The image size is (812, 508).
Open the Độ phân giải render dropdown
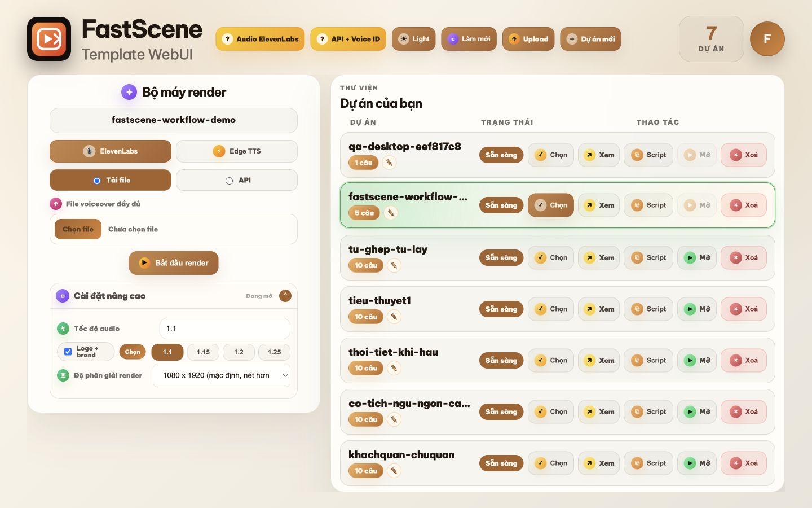click(222, 375)
